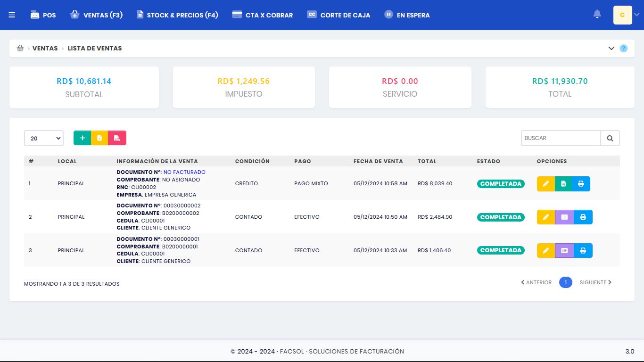Click the green add new sale button
The height and width of the screenshot is (362, 644).
click(x=83, y=138)
